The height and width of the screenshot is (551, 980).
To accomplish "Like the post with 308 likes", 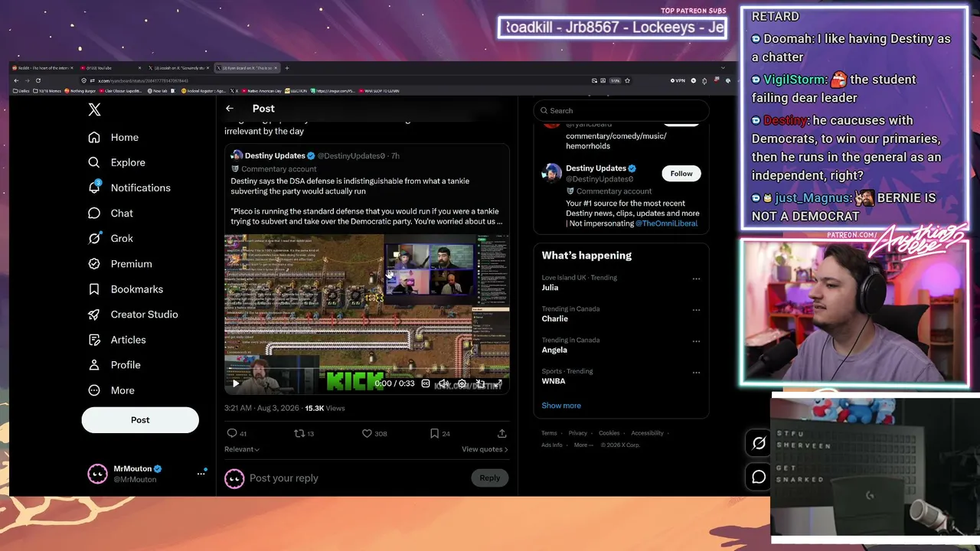I will pyautogui.click(x=367, y=434).
